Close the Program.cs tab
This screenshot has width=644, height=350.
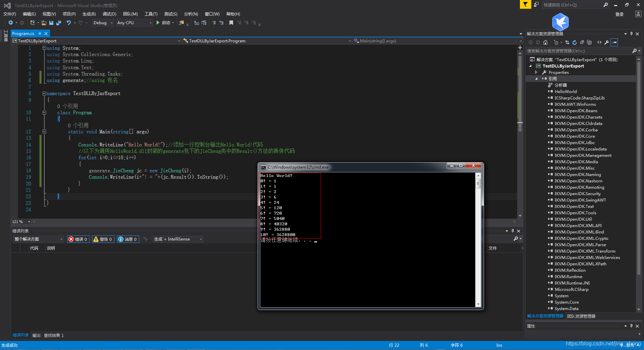click(46, 34)
